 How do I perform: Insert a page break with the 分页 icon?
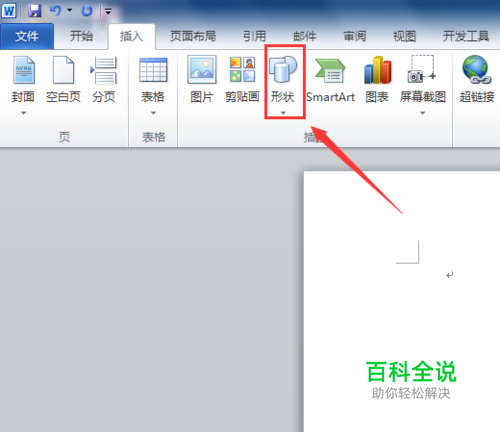pyautogui.click(x=104, y=70)
